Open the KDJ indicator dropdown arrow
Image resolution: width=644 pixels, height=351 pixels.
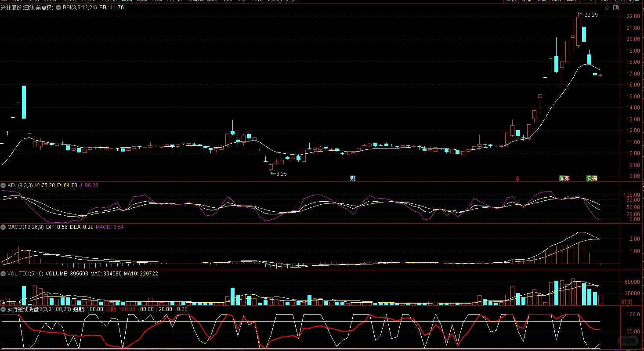(4, 185)
